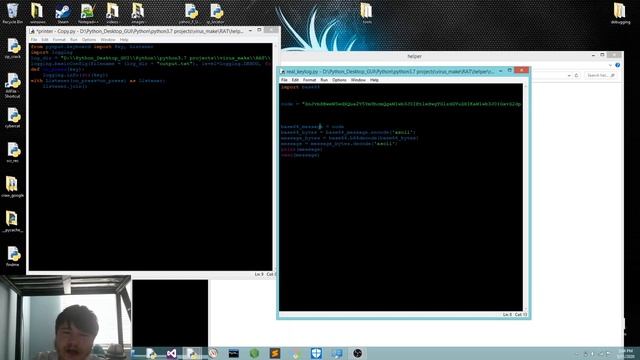Open the Steam desktop shortcut

coord(62,12)
